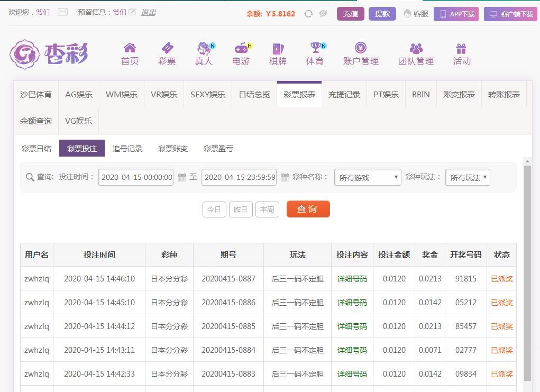
Task: Toggle balance visibility eye icon
Action: tap(323, 14)
